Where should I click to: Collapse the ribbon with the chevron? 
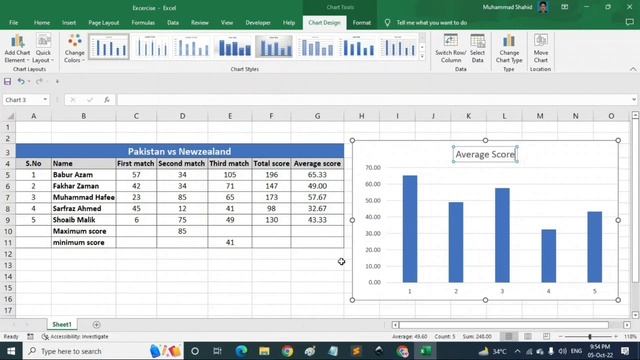(x=633, y=69)
